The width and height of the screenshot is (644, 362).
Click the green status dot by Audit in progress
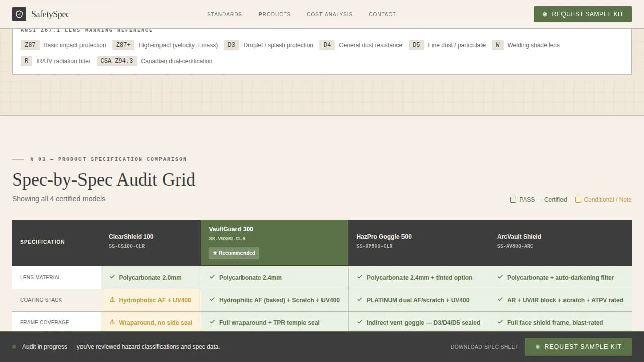pyautogui.click(x=14, y=347)
